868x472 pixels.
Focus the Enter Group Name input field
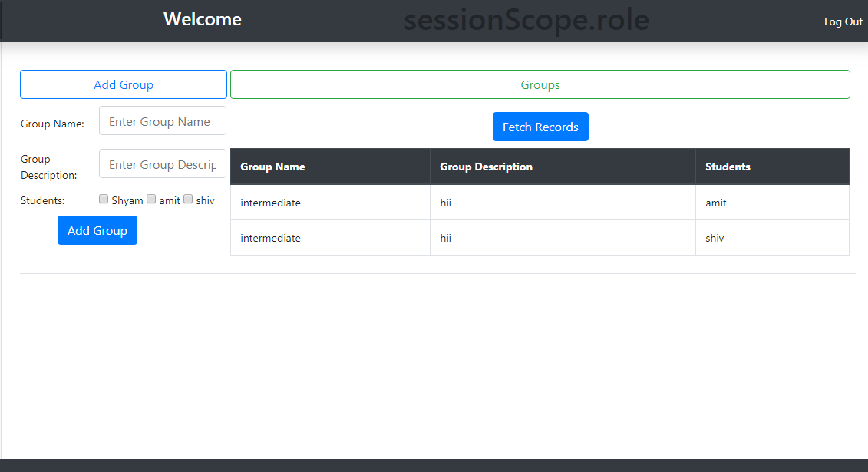163,120
